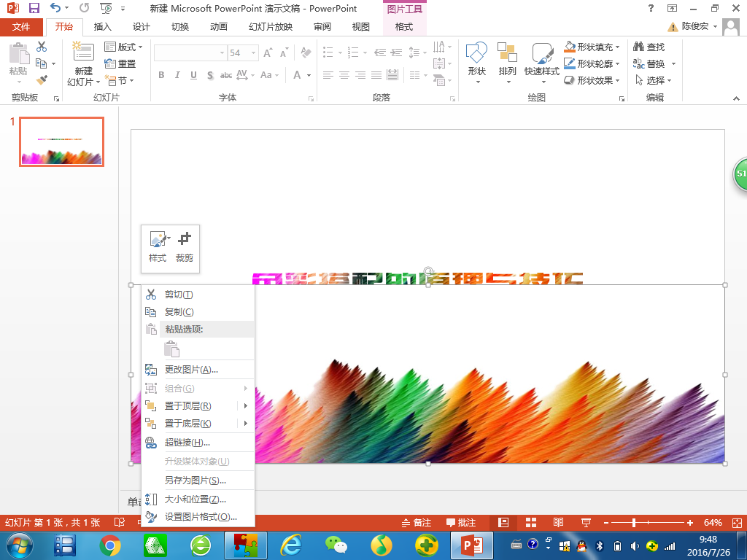
Task: Click bullet list icon
Action: point(328,52)
